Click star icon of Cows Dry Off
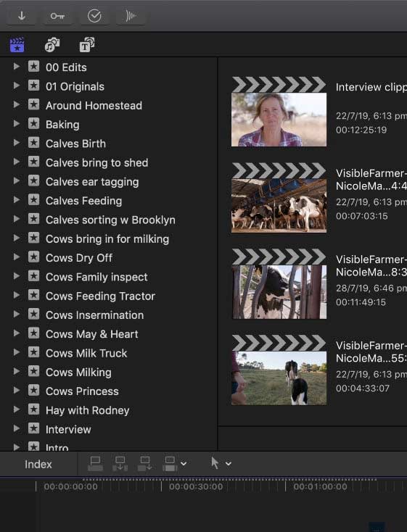The width and height of the screenshot is (407, 532). click(x=33, y=257)
